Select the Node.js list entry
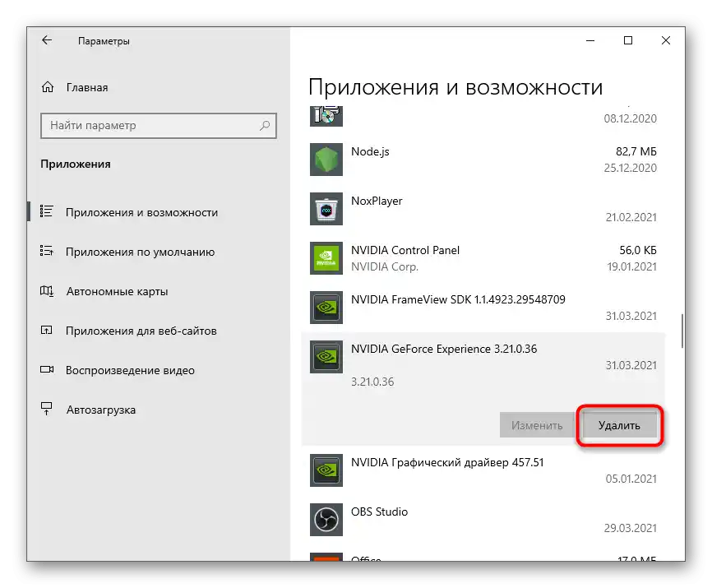This screenshot has width=712, height=588. tap(483, 160)
